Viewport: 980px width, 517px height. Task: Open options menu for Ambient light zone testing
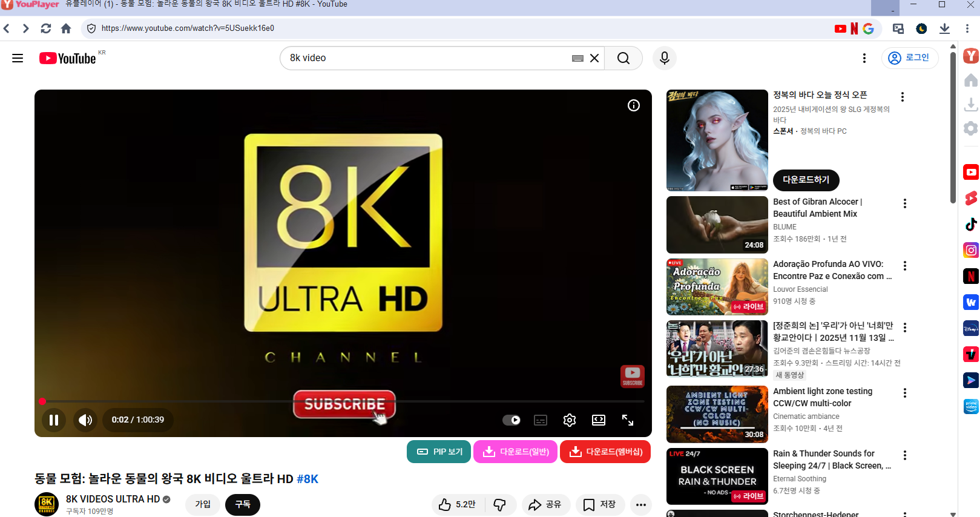click(x=905, y=393)
